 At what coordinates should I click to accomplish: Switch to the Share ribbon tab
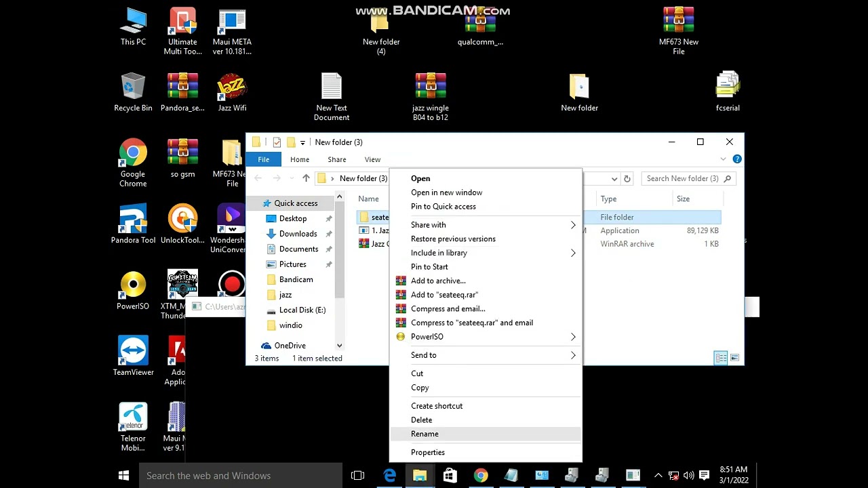pyautogui.click(x=337, y=159)
